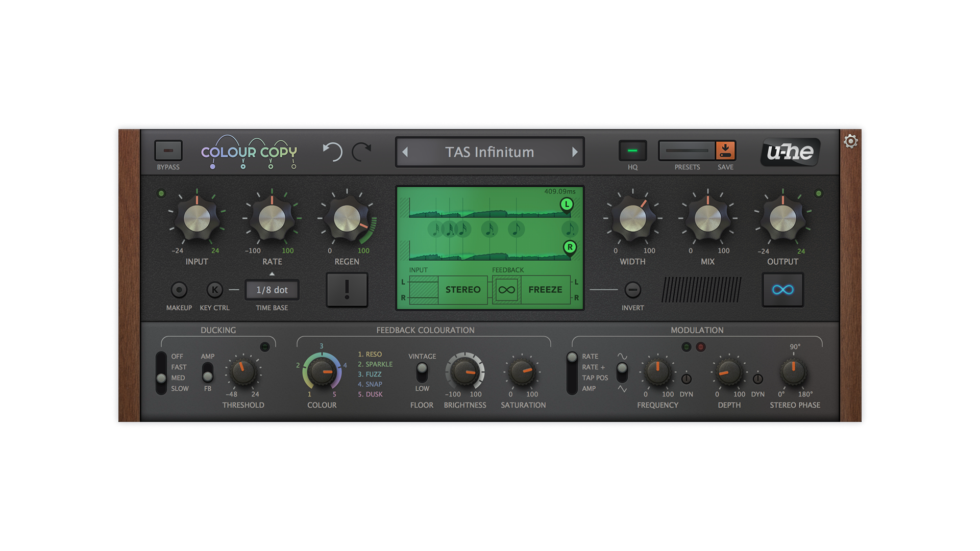This screenshot has height=551, width=980.
Task: Click the STEREO input mode button
Action: pyautogui.click(x=462, y=290)
